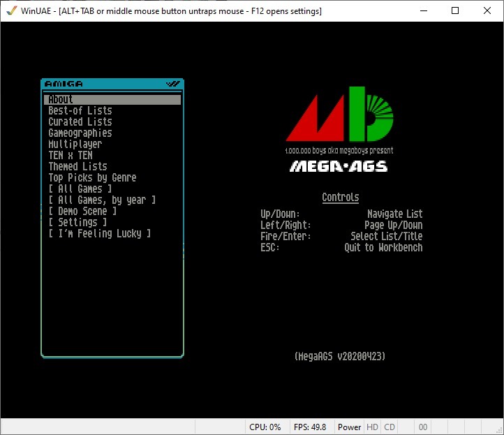Select [ All Games, by year ]
504x435 pixels.
[x=102, y=200]
